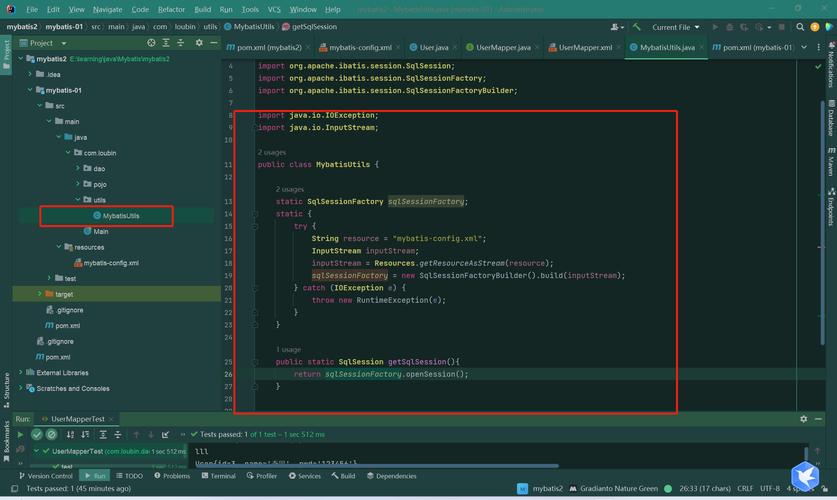Expand the dao package node
Viewport: 837px width, 500px height.
(77, 168)
